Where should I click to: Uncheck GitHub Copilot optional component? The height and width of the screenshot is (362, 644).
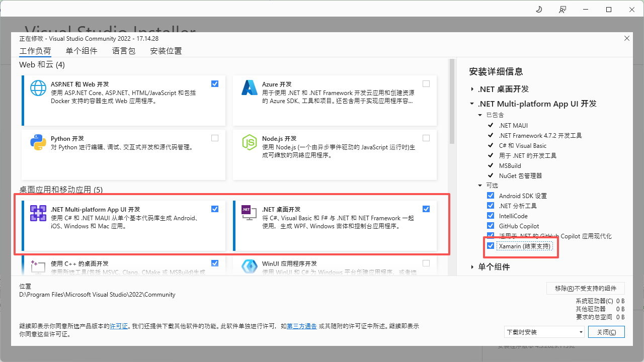point(491,226)
